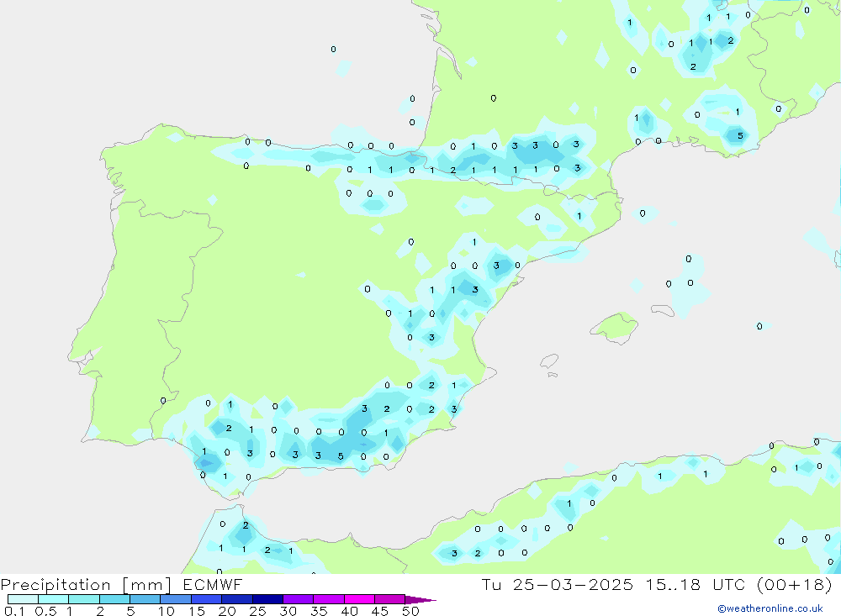Screen dimensions: 841x616
Task: Click the '40' legend scale label
Action: [350, 611]
